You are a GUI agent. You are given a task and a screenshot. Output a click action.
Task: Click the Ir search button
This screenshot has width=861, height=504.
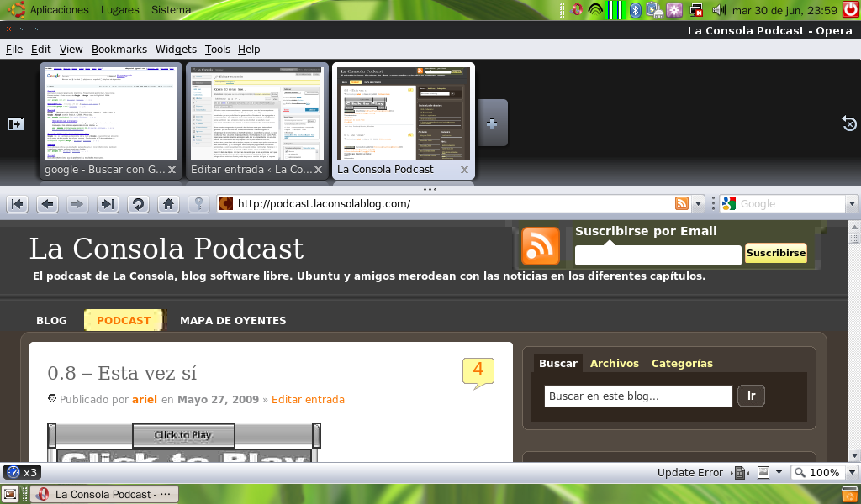click(751, 396)
